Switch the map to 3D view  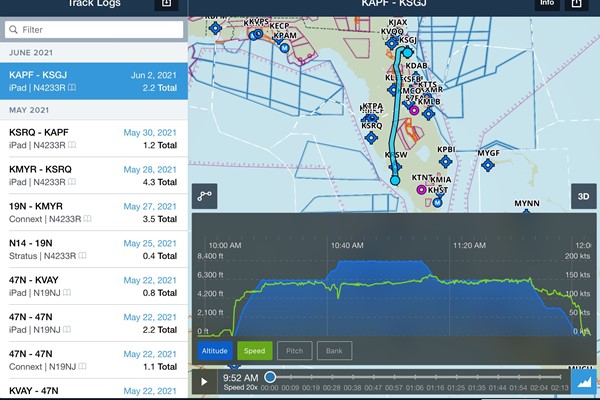point(583,196)
